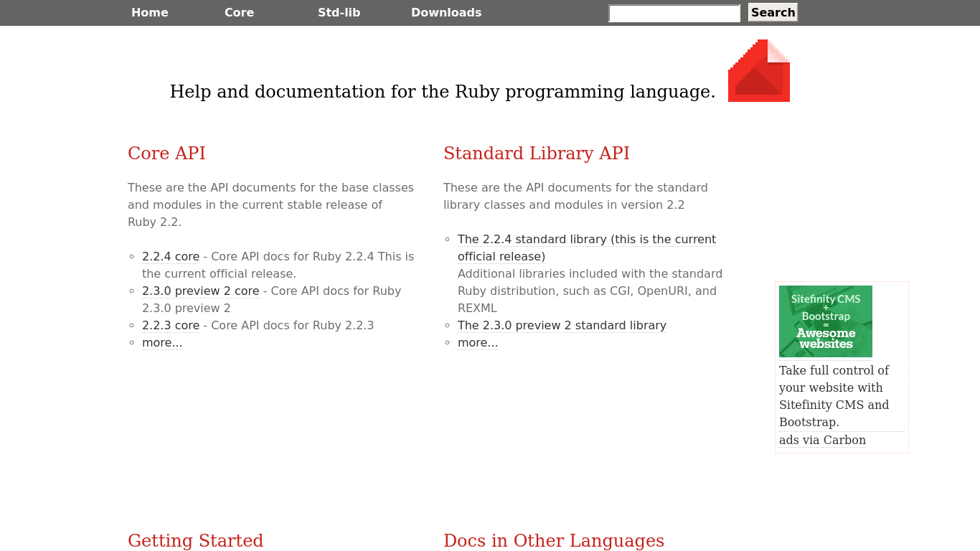Click the Ruby documentation logo icon
980x551 pixels.
coord(758,70)
